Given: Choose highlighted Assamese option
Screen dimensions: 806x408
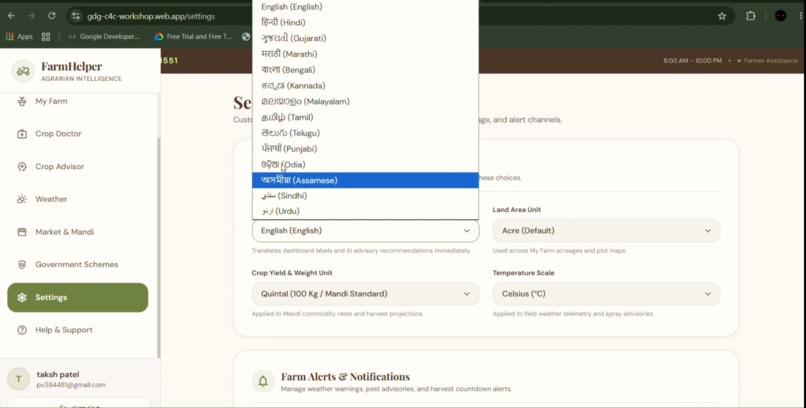Looking at the screenshot, I should coord(365,180).
